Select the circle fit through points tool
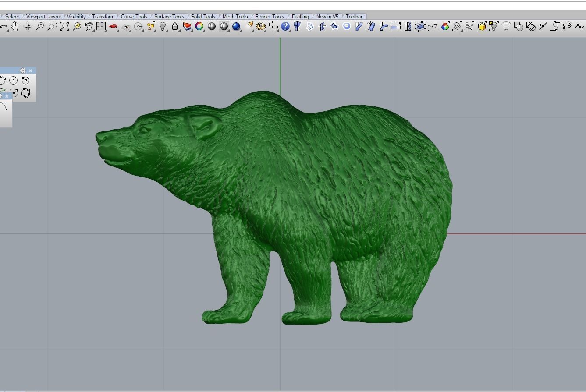Viewport: 586px width, 392px height. (x=25, y=93)
